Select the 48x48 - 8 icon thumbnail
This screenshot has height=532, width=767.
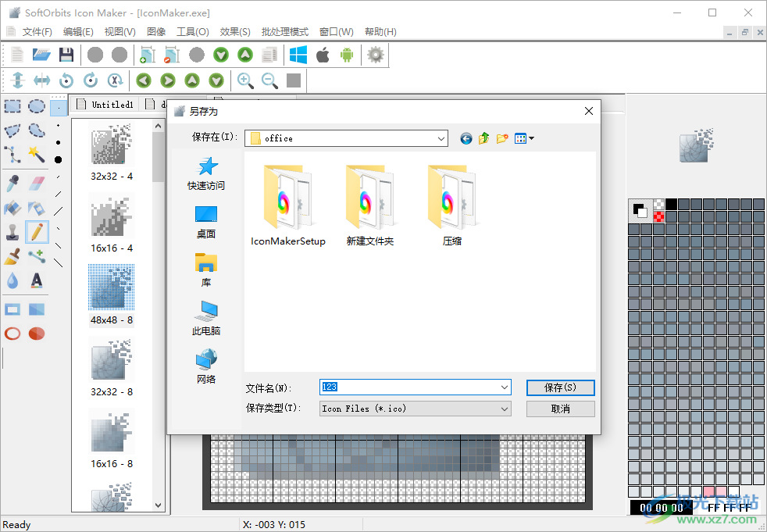(112, 295)
